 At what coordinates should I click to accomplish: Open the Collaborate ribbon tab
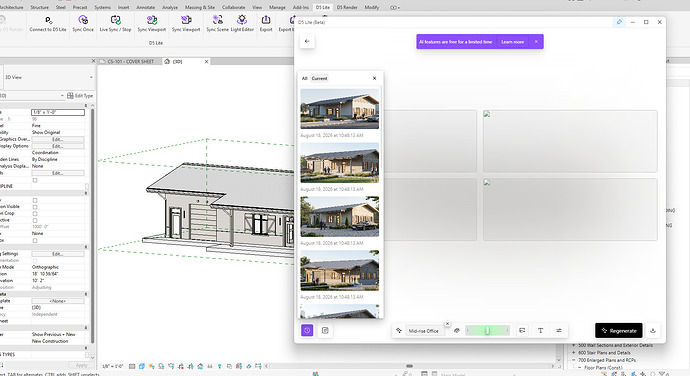click(233, 7)
